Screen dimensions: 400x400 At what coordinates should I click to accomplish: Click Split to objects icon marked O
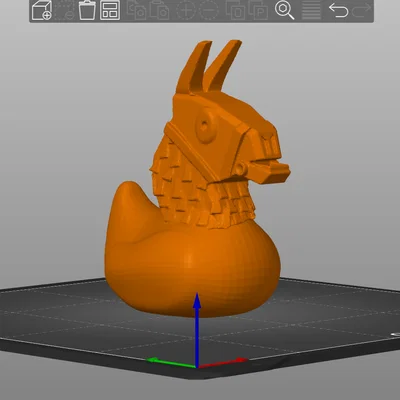pos(235,10)
